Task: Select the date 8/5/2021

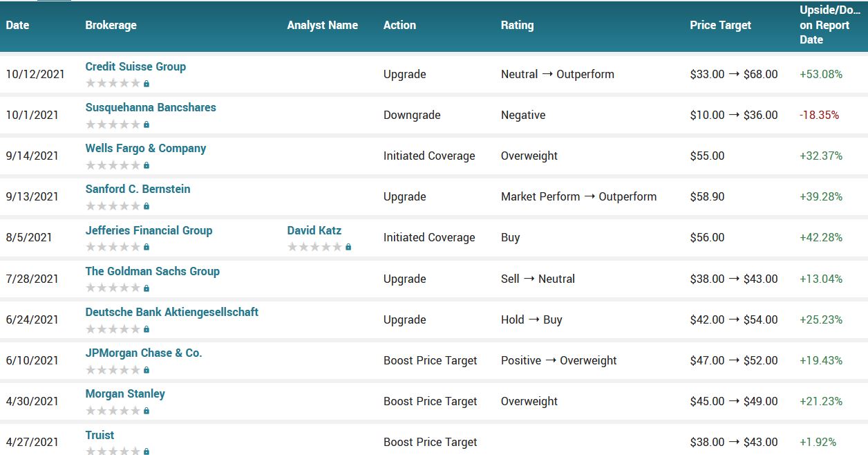Action: pyautogui.click(x=29, y=237)
